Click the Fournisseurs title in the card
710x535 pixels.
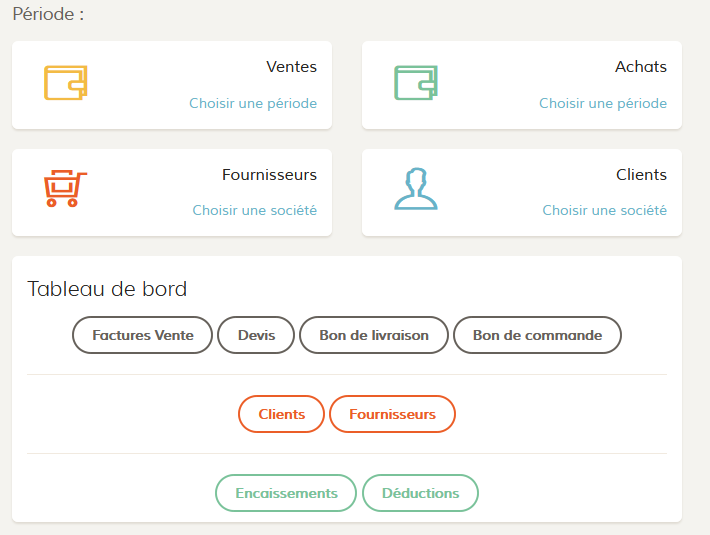269,175
